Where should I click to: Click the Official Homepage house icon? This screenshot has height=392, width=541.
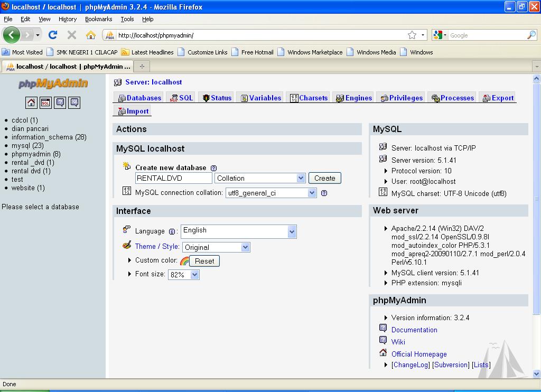pyautogui.click(x=383, y=353)
